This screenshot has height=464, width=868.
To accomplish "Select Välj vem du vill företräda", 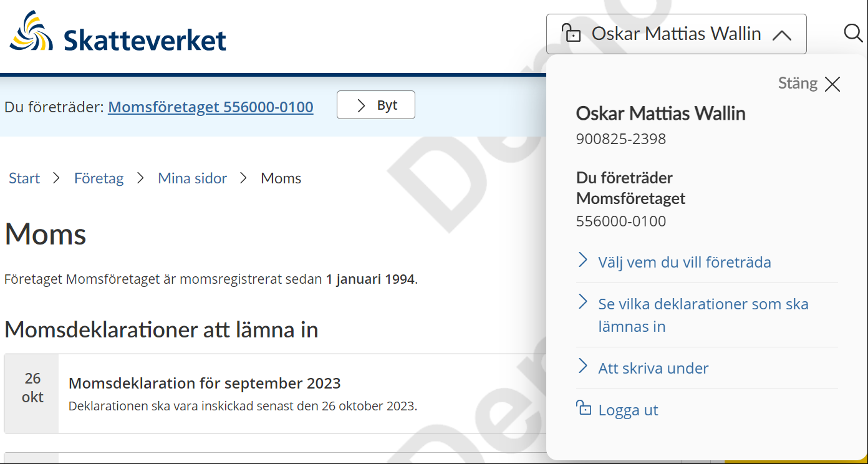I will point(685,262).
